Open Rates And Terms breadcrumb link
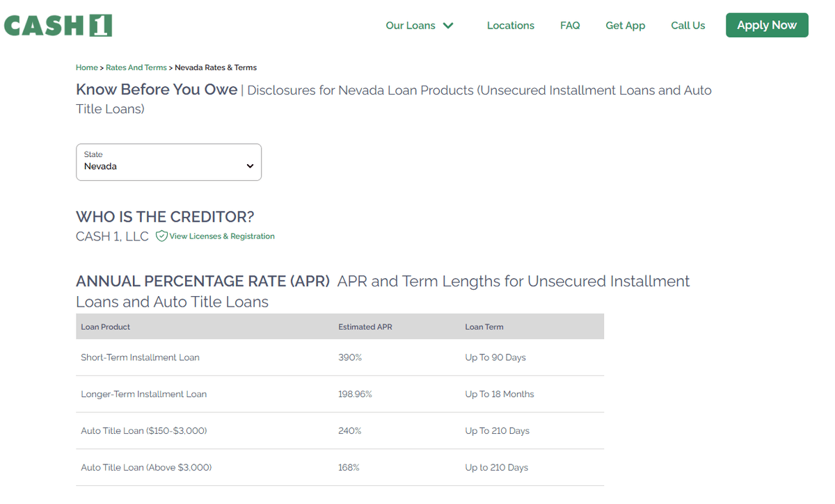Screen dimensions: 835x504 click(136, 67)
